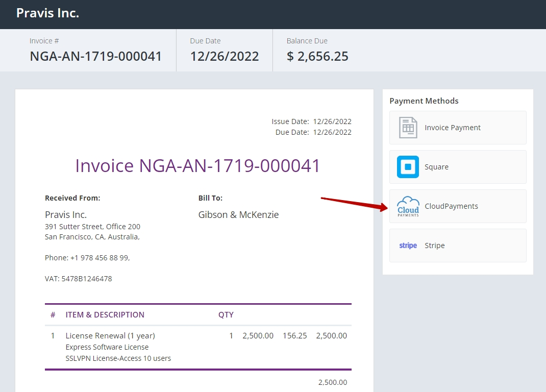The height and width of the screenshot is (392, 546).
Task: Click the Balance Due amount $ 2,656.25
Action: click(x=317, y=56)
